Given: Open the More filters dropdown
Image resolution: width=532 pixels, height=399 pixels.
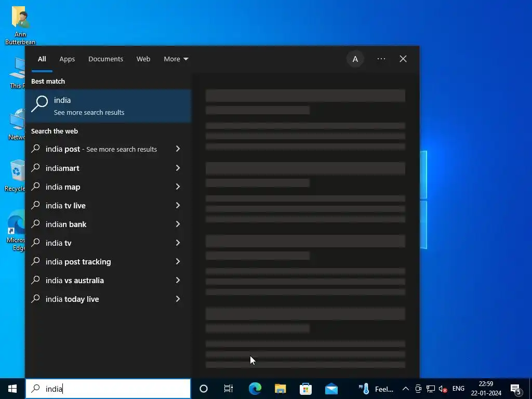Looking at the screenshot, I should click(x=176, y=59).
